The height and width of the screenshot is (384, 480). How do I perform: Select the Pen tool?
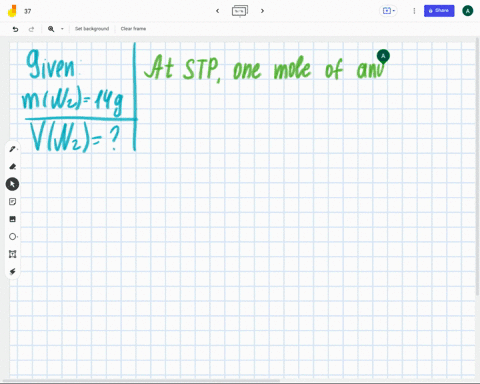pyautogui.click(x=13, y=149)
